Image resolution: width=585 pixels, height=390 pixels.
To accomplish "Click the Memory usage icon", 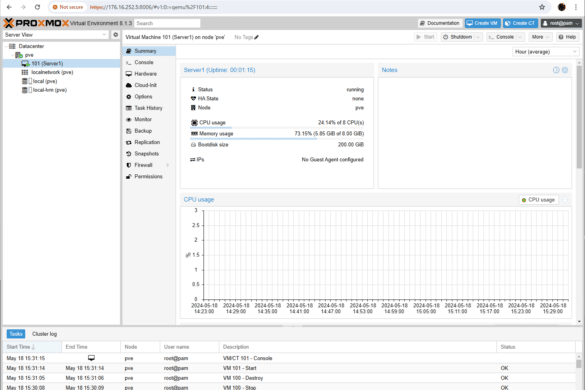I will 194,134.
